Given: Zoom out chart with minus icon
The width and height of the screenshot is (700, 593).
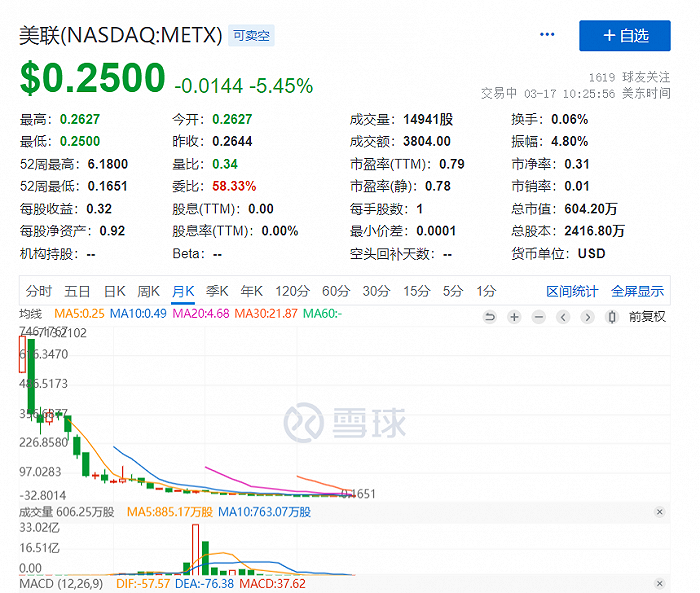Looking at the screenshot, I should 539,317.
